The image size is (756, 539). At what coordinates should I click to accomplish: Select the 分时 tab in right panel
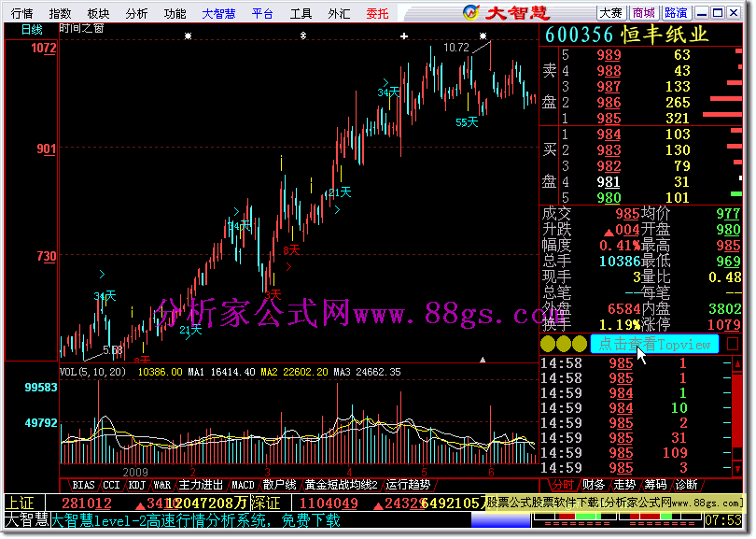coord(563,485)
